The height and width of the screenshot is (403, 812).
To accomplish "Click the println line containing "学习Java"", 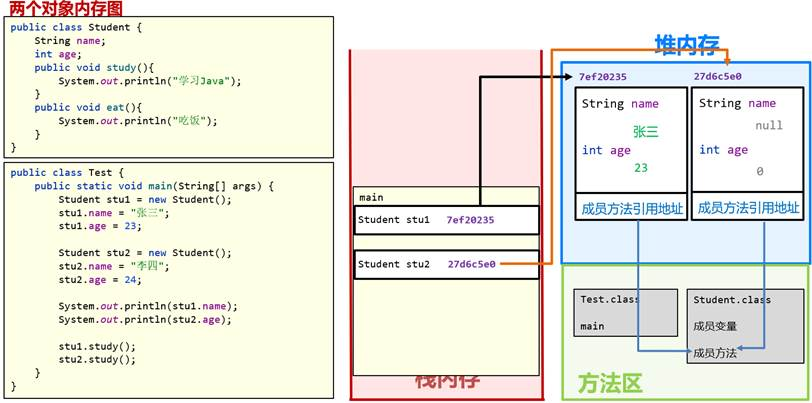I will pyautogui.click(x=150, y=81).
